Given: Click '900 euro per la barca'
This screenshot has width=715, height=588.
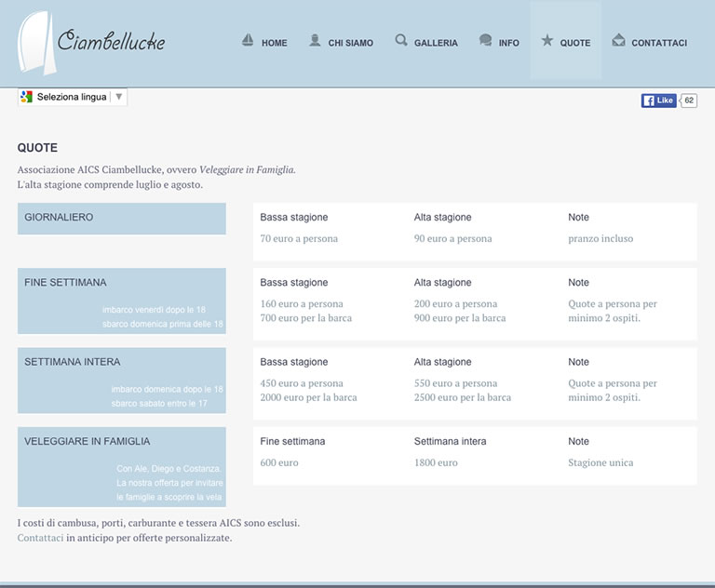Looking at the screenshot, I should coord(460,317).
